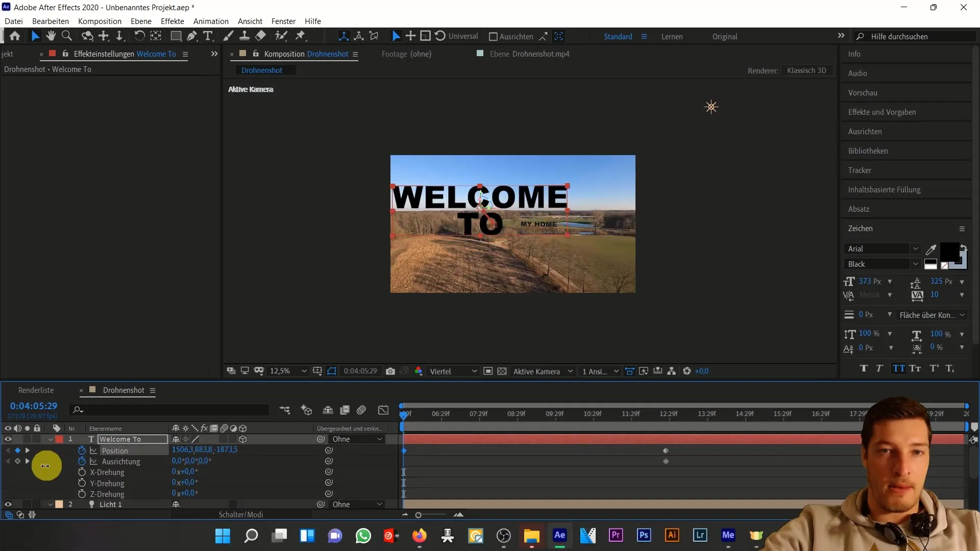This screenshot has width=980, height=551.
Task: Select the Pen tool
Action: click(x=191, y=36)
